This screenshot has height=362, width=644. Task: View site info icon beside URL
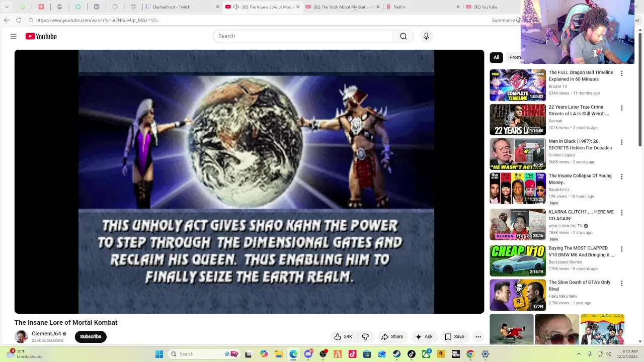[31, 20]
